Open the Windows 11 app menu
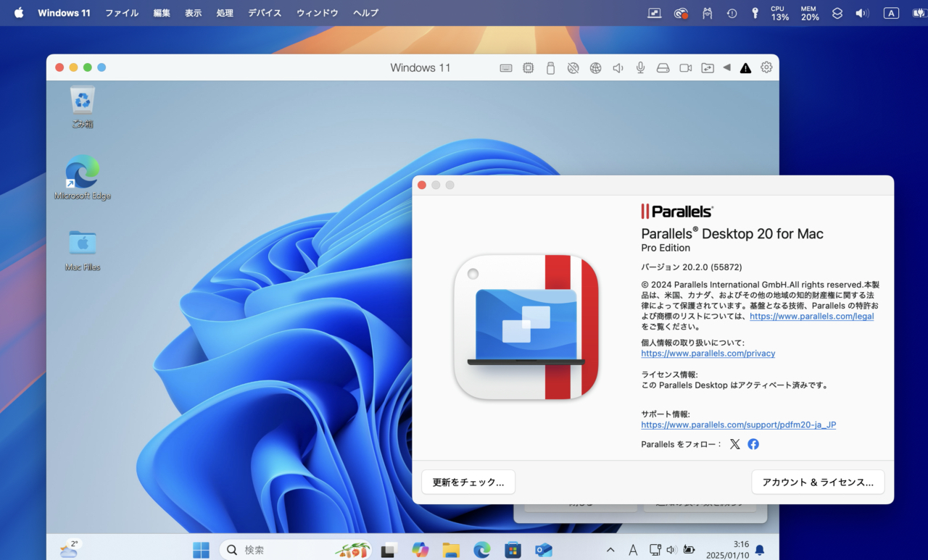This screenshot has width=928, height=560. coord(64,13)
